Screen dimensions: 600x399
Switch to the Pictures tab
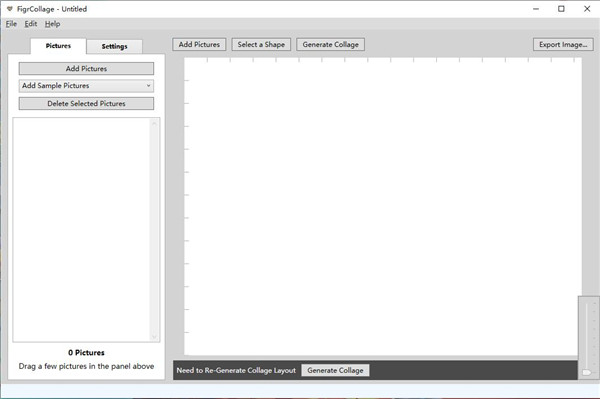(58, 46)
